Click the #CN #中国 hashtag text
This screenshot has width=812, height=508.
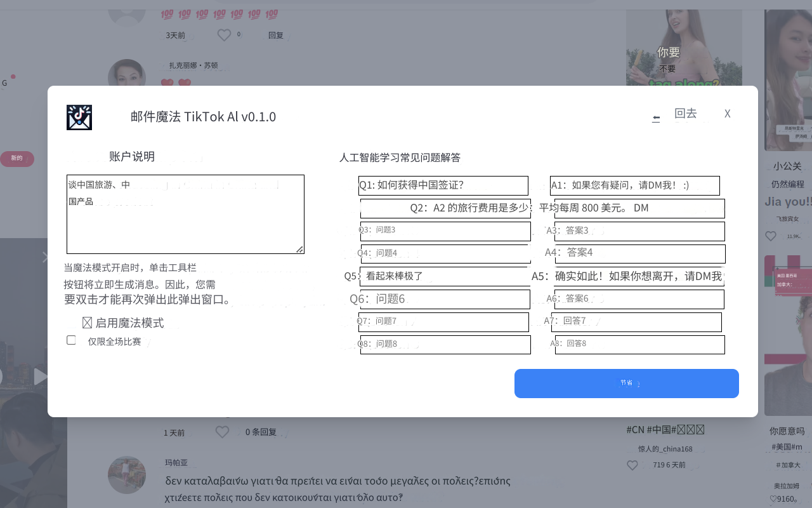pyautogui.click(x=665, y=430)
